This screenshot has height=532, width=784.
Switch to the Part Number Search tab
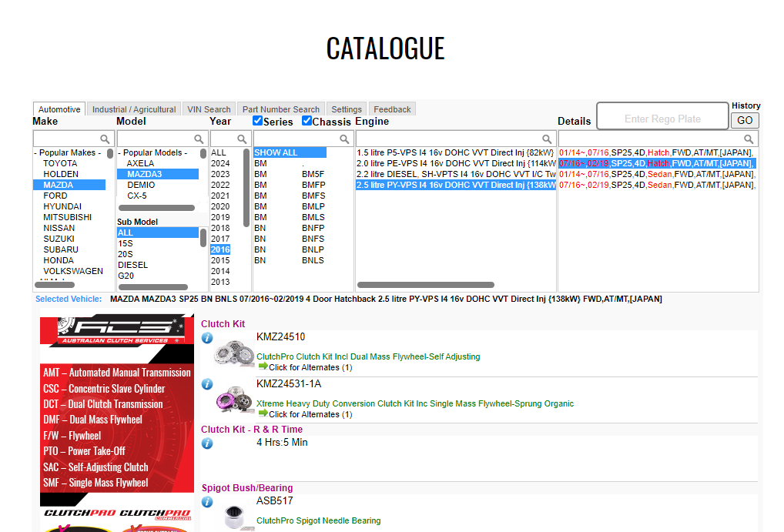[x=280, y=109]
